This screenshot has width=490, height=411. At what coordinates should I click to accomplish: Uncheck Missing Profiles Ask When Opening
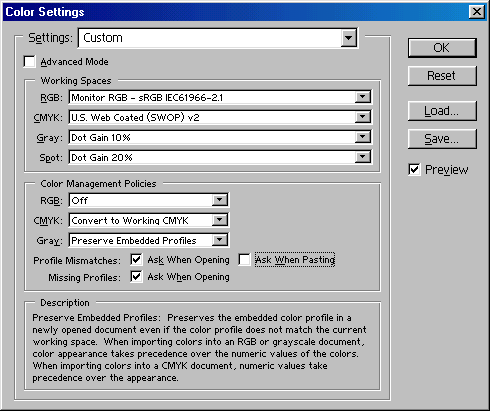point(136,277)
